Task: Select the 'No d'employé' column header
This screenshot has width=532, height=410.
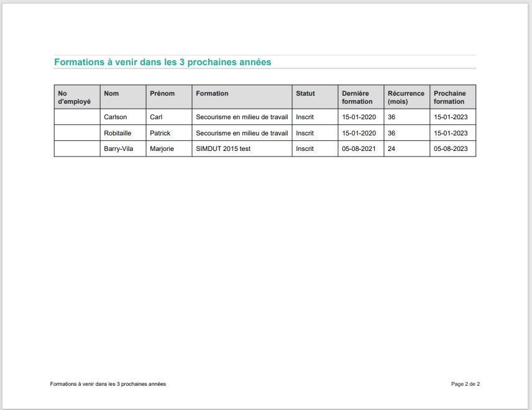Action: tap(77, 97)
